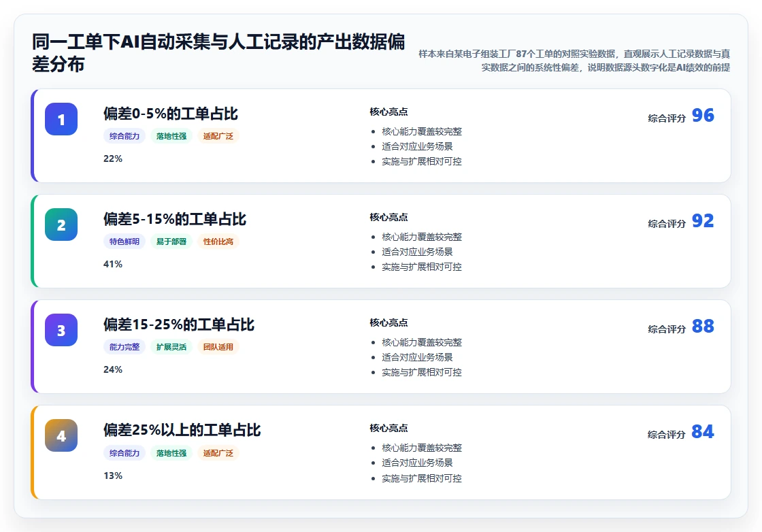Click 核心亮点 heading in the 15-25% card
Screen dimensions: 762x532
point(388,322)
